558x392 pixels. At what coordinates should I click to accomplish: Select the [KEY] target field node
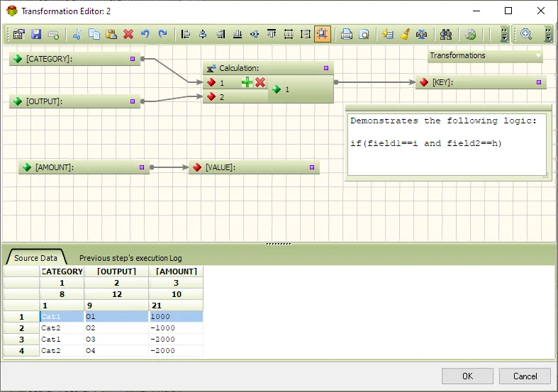[x=481, y=82]
